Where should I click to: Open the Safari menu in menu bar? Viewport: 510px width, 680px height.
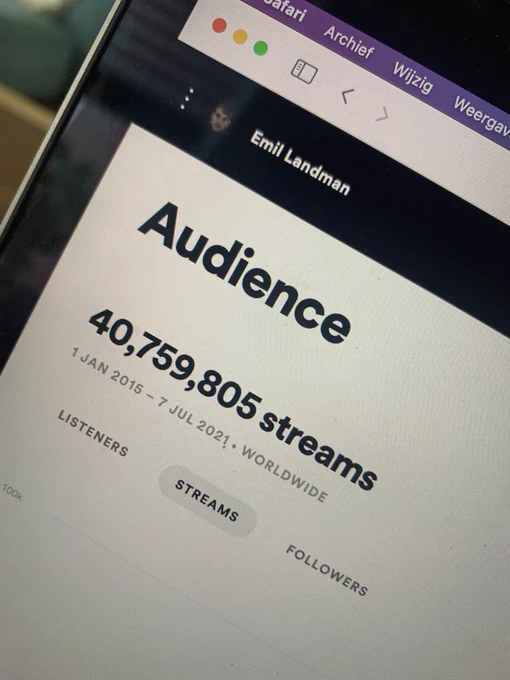(x=287, y=11)
